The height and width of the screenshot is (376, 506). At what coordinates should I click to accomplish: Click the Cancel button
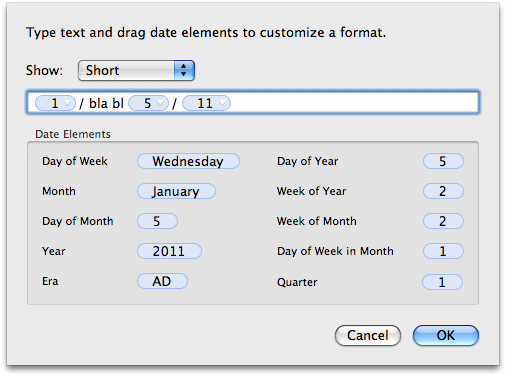tap(368, 335)
